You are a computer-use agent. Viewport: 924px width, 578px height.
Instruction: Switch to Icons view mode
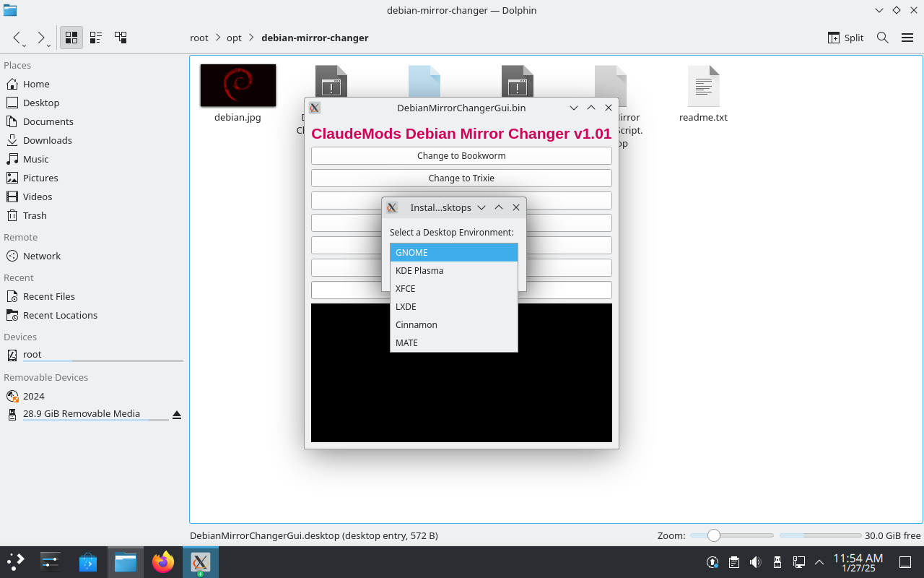71,38
